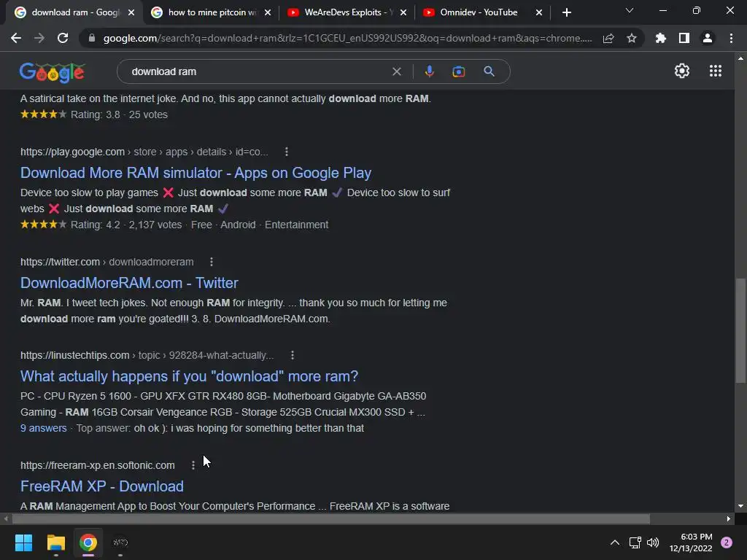Click inside the Google search input
This screenshot has height=560, width=747.
click(258, 71)
